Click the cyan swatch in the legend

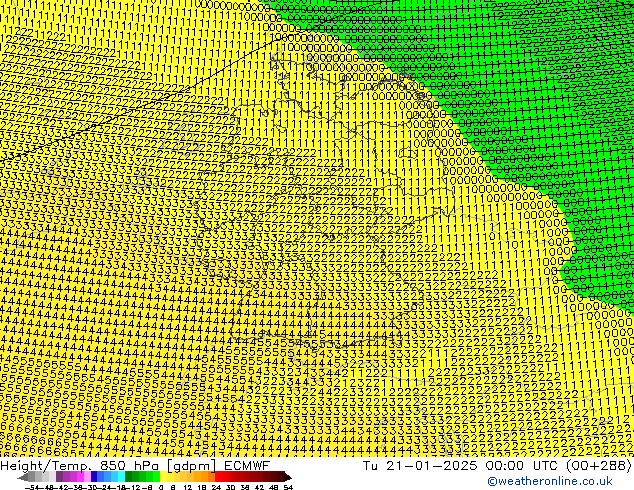click(x=121, y=477)
